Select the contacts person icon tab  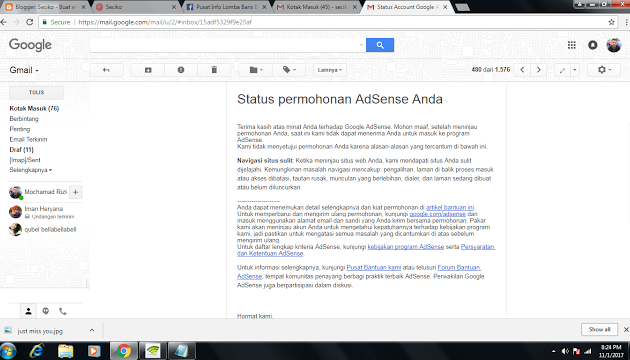(x=29, y=311)
